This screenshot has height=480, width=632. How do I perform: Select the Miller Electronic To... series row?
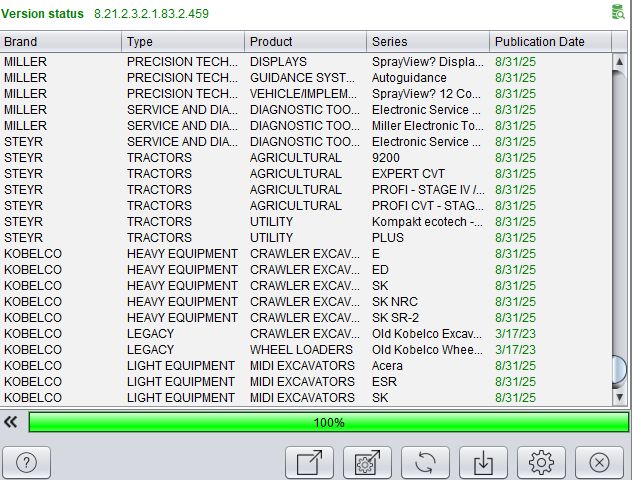(x=306, y=126)
